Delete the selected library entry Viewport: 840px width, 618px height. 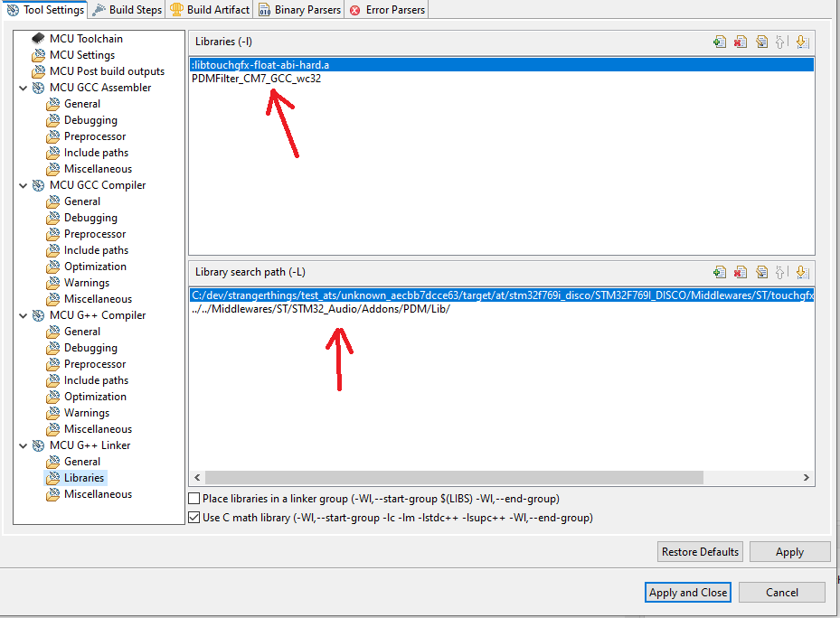pyautogui.click(x=740, y=42)
